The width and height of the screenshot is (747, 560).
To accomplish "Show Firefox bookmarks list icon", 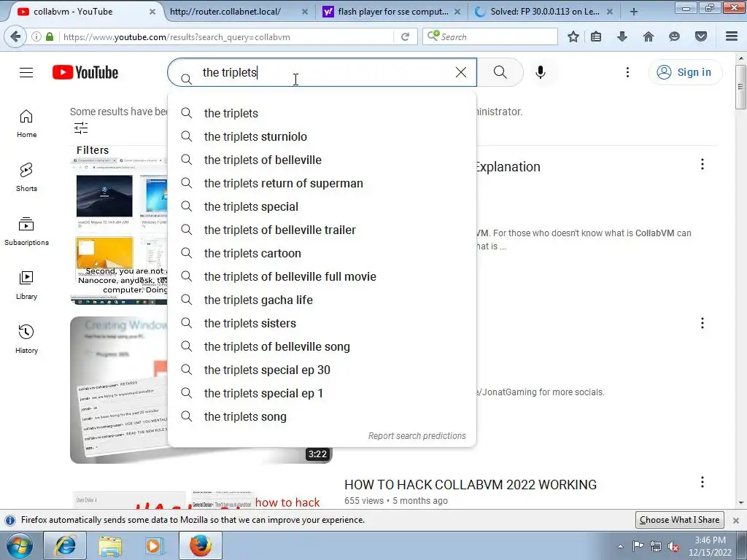I will click(x=596, y=36).
